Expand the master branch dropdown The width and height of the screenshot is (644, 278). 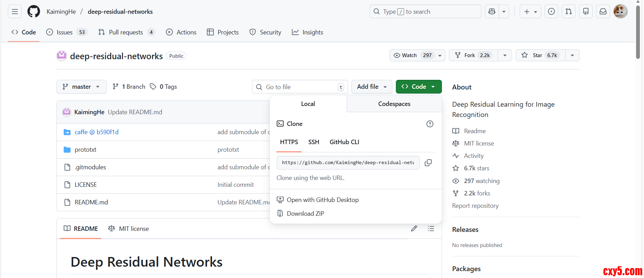click(x=81, y=87)
